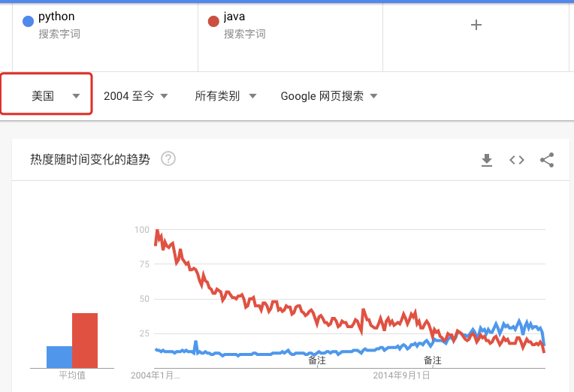Viewport: 574px width, 392px height.
Task: Expand the 2004 至今 time range dropdown
Action: tap(135, 96)
